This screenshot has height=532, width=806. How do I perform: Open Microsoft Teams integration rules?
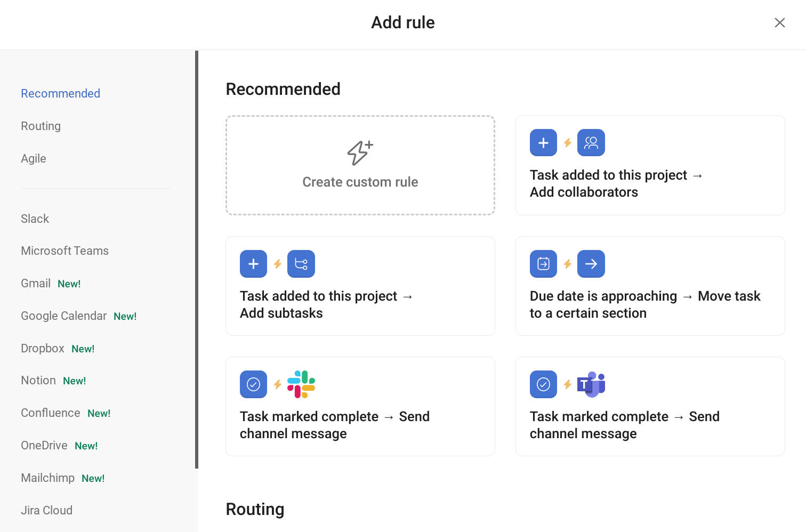tap(65, 251)
